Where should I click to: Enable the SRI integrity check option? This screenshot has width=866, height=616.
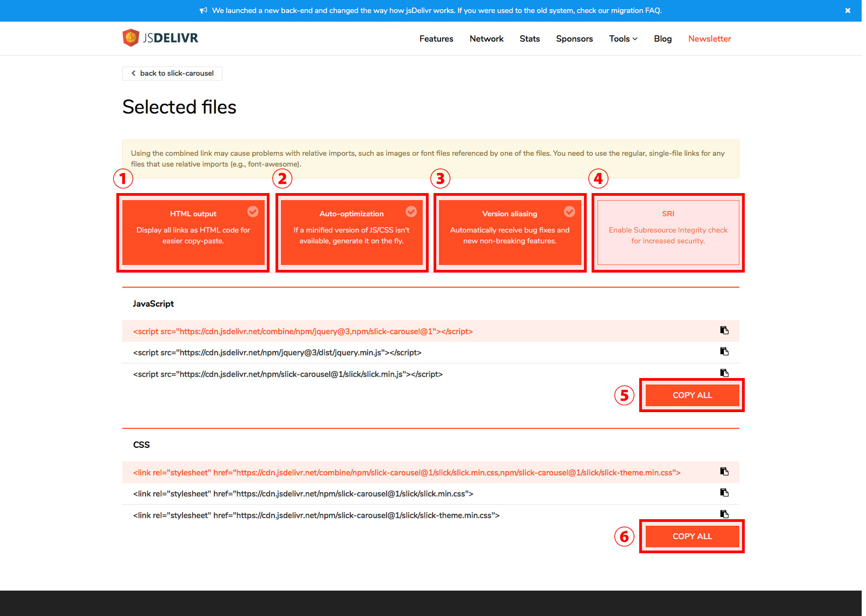668,233
